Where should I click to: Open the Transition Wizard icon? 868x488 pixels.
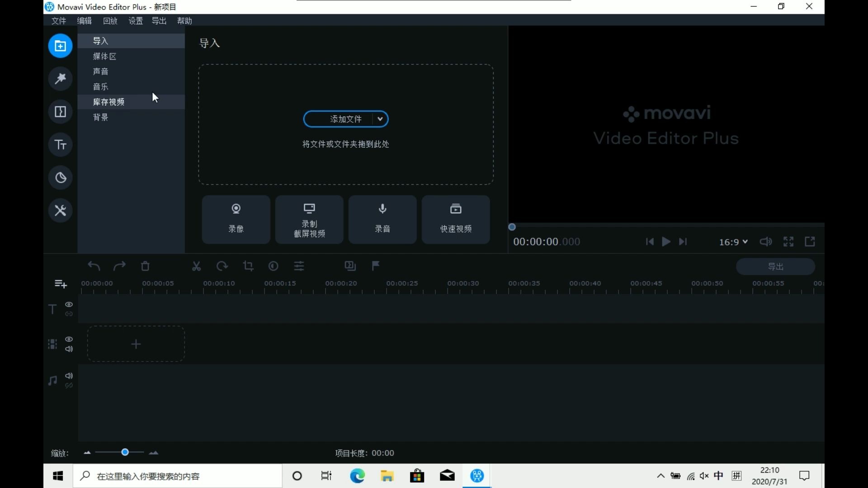[350, 266]
